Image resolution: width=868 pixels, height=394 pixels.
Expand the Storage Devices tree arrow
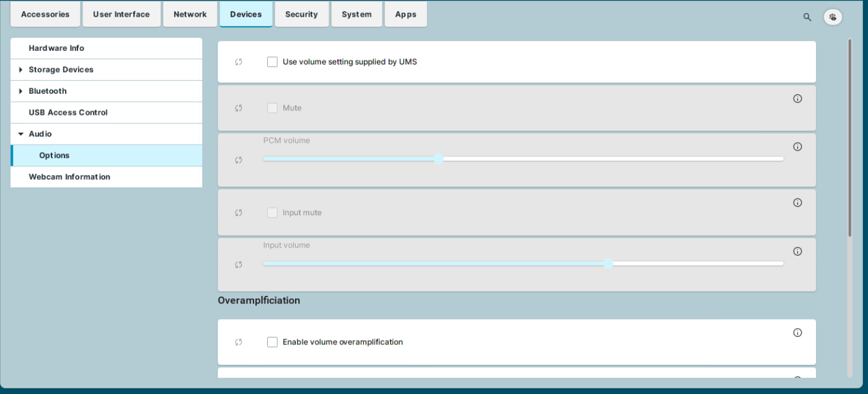click(20, 69)
